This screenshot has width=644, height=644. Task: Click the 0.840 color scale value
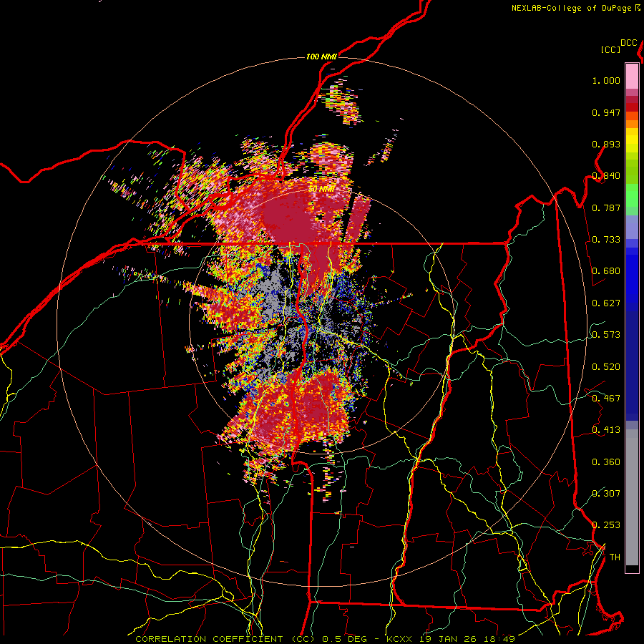pyautogui.click(x=606, y=176)
